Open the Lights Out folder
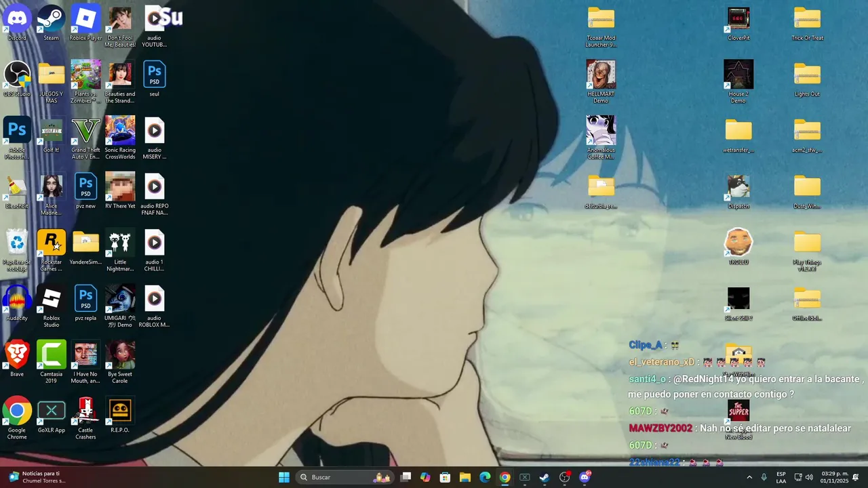Viewport: 868px width, 488px height. (807, 79)
